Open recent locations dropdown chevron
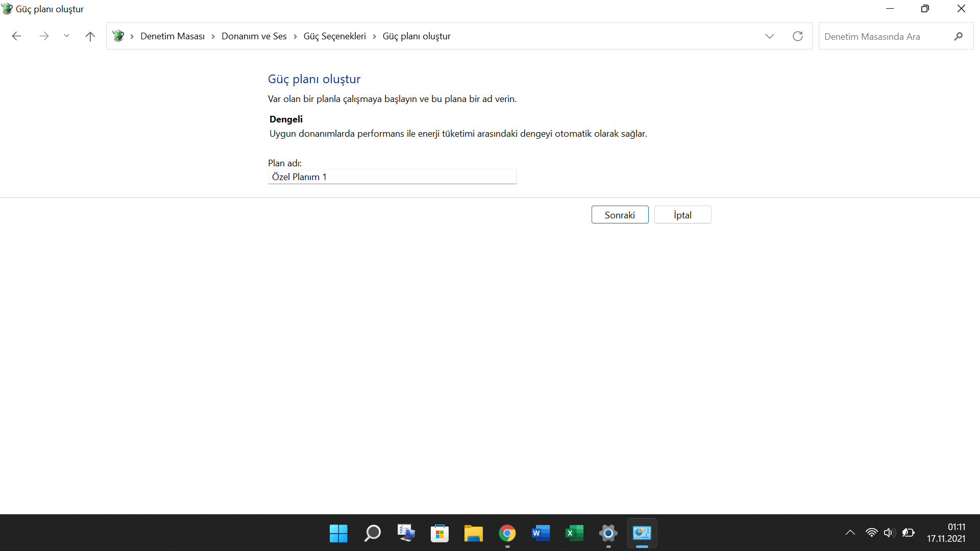 point(66,36)
